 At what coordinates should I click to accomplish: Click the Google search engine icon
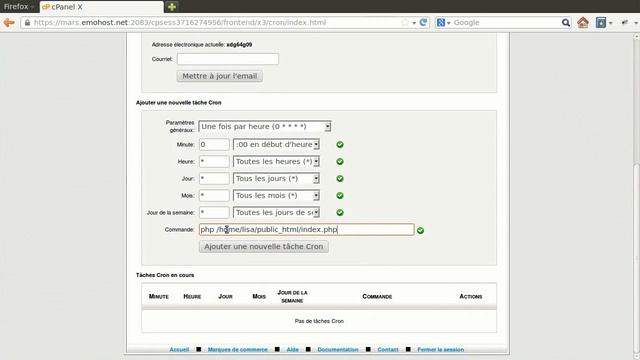[440, 22]
